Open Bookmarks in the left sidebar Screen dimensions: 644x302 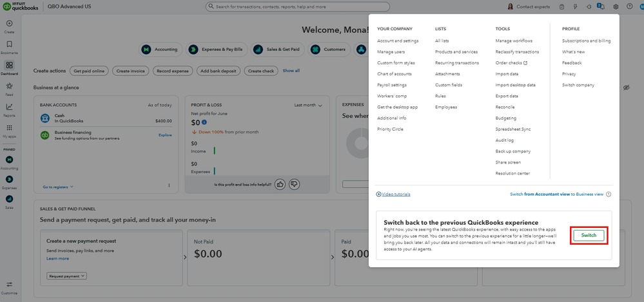click(9, 47)
